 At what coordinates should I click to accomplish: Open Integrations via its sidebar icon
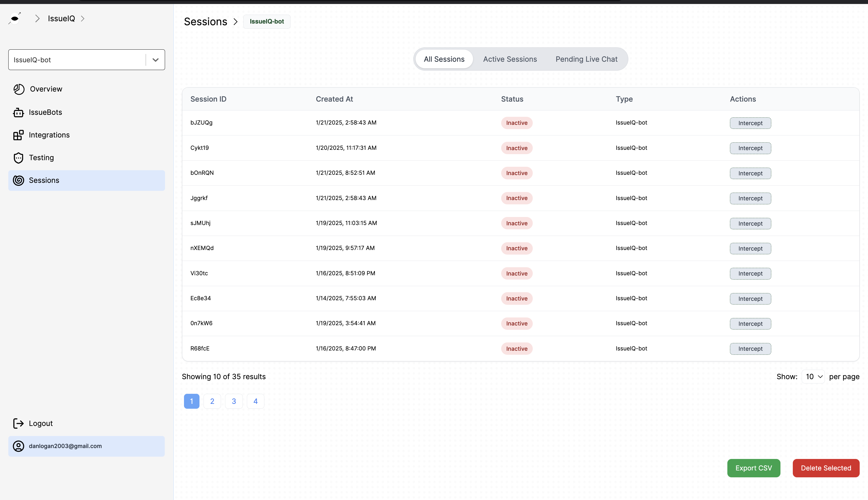19,135
